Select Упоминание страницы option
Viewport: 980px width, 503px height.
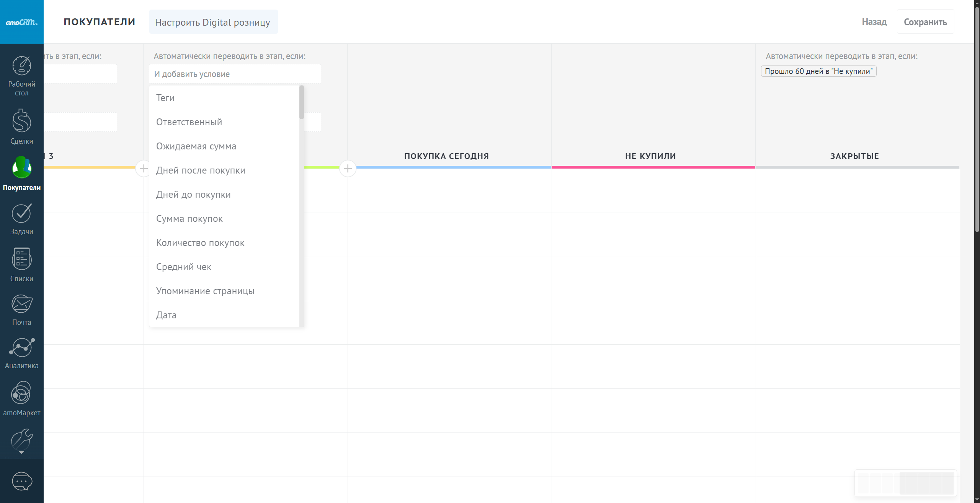[x=205, y=291]
